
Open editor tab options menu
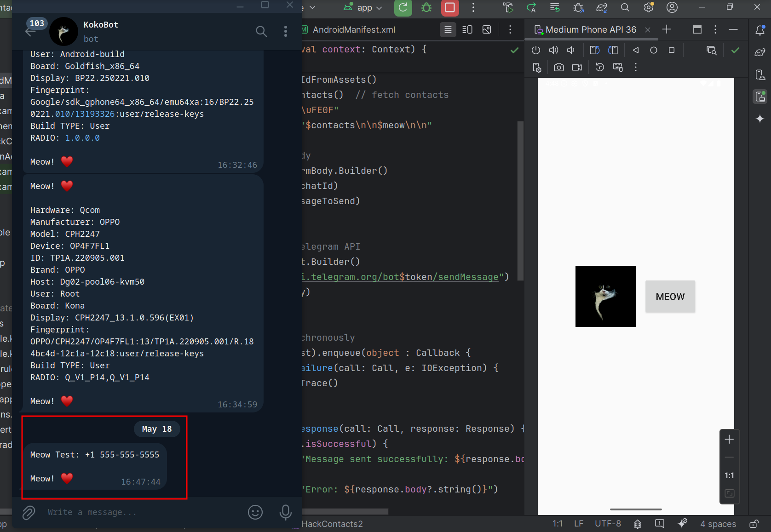pos(510,30)
